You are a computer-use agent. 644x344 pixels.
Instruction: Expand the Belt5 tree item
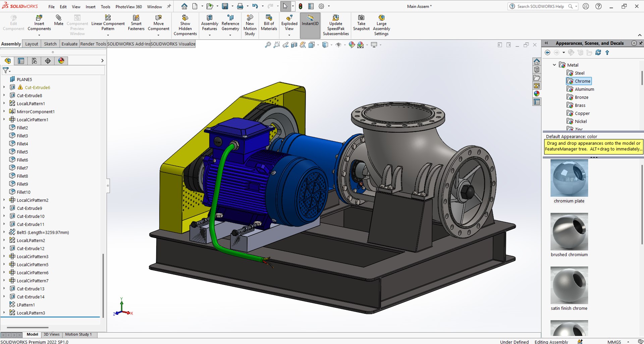coord(4,232)
